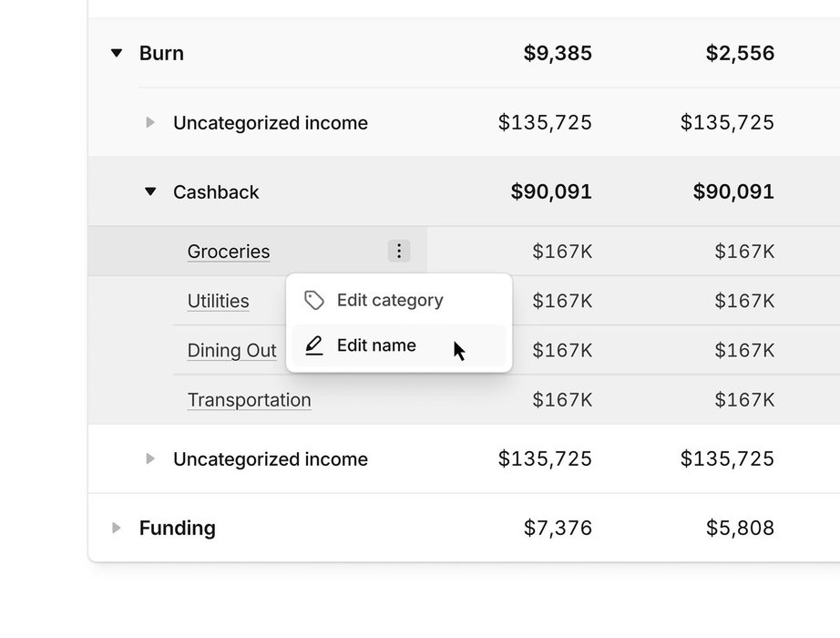Open the Utilities underlined link
This screenshot has height=638, width=840.
click(x=218, y=301)
